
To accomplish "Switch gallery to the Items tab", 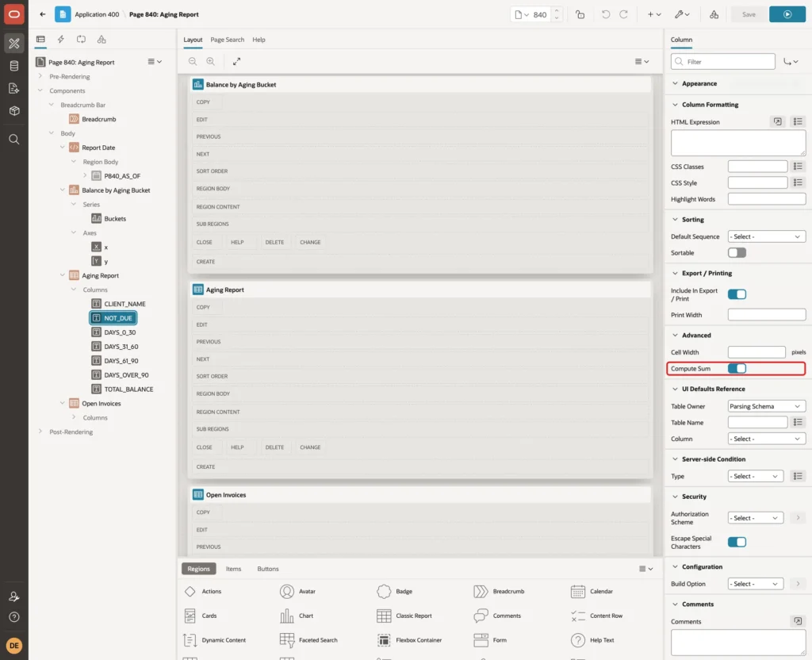I will point(234,570).
